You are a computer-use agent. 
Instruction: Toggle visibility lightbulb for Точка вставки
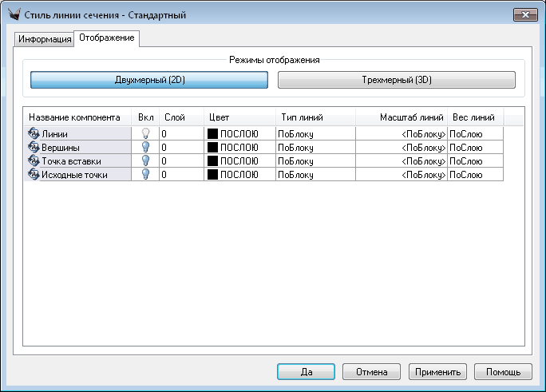click(x=145, y=161)
